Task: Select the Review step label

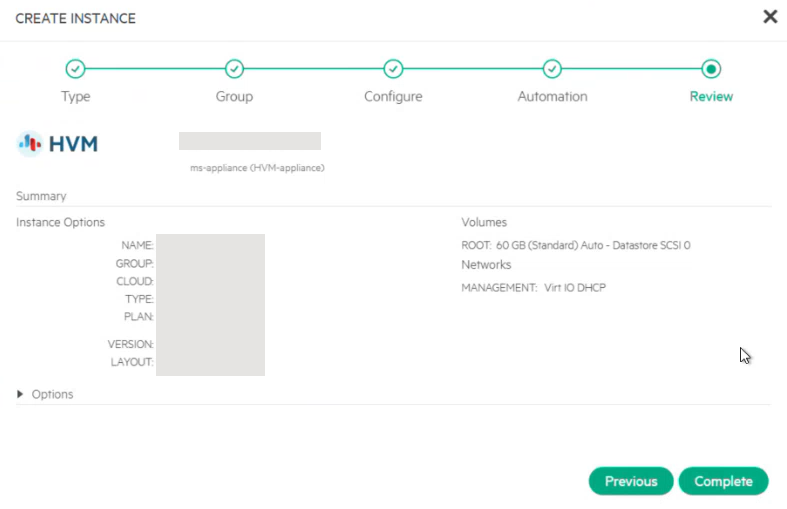Action: pos(711,97)
